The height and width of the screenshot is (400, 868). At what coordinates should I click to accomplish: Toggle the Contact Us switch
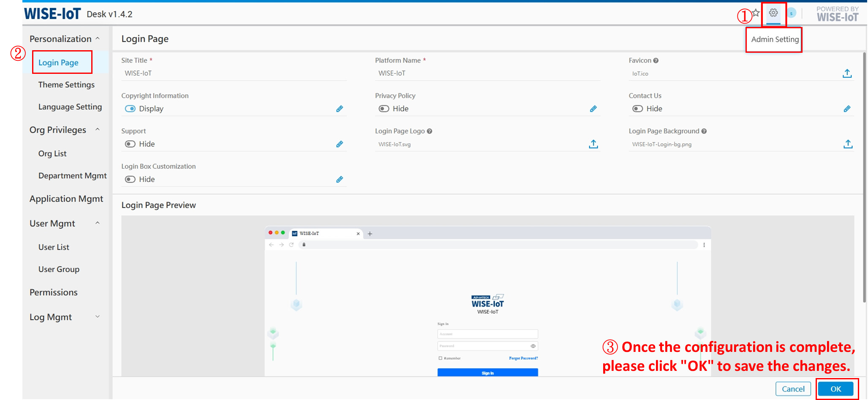[638, 109]
